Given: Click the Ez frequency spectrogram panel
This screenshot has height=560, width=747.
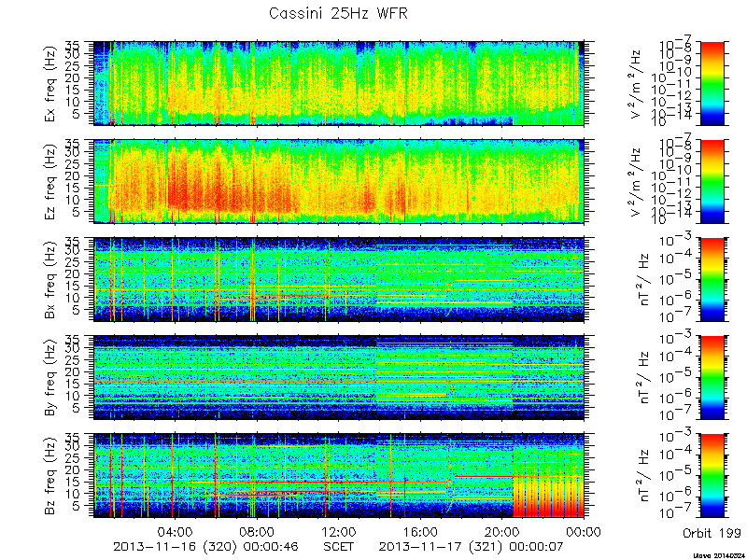Looking at the screenshot, I should (339, 181).
